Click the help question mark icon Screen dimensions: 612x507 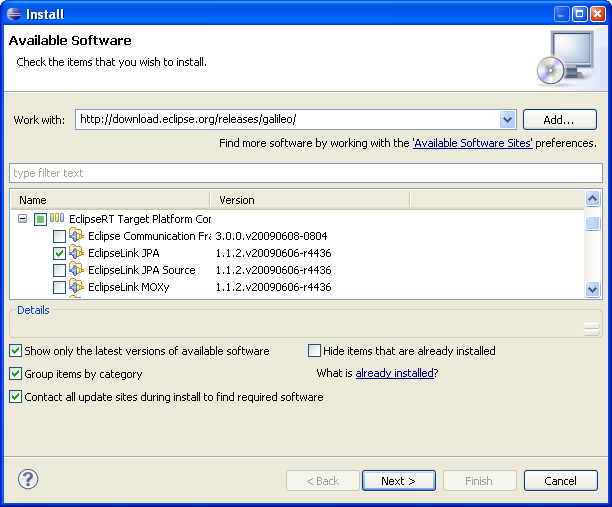(28, 479)
